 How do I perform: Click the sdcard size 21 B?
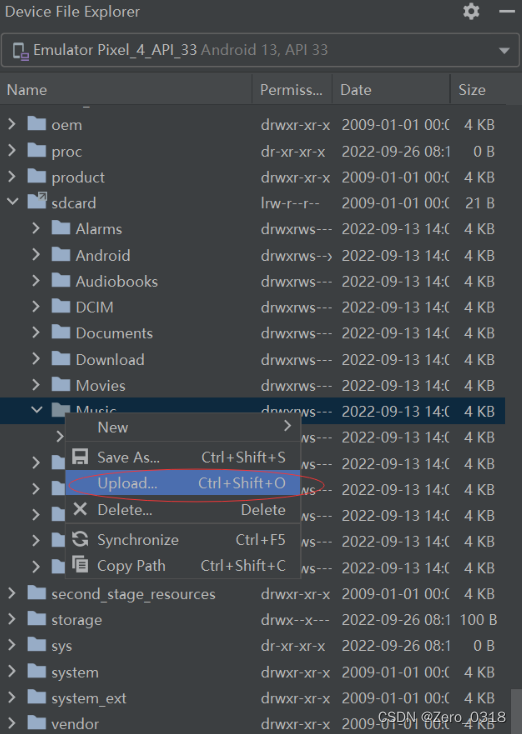coord(480,203)
